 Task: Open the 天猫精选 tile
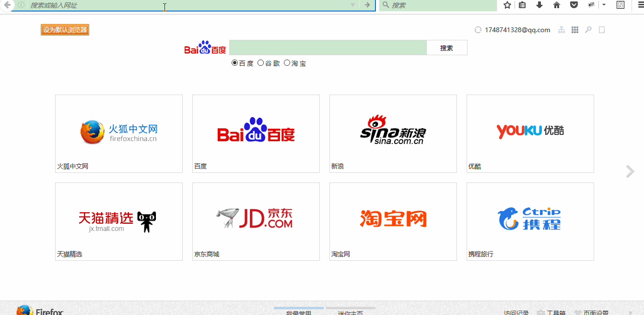pos(119,221)
